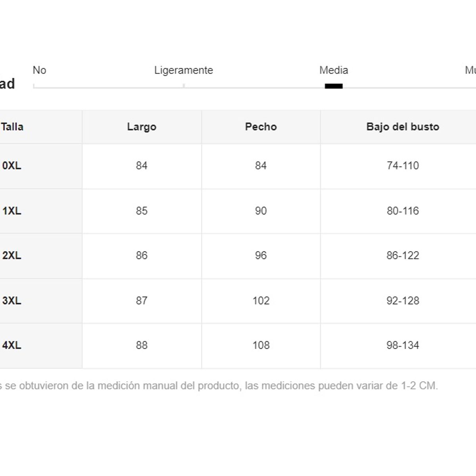Select the Bajo del busto header
Image resolution: width=476 pixels, height=476 pixels.
[403, 127]
